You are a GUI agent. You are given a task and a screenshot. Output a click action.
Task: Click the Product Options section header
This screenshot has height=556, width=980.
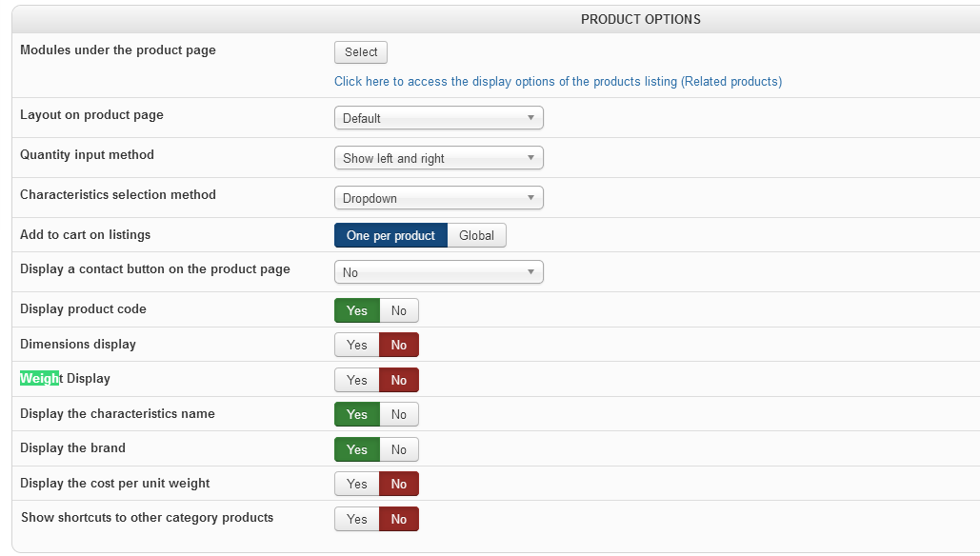pos(640,19)
